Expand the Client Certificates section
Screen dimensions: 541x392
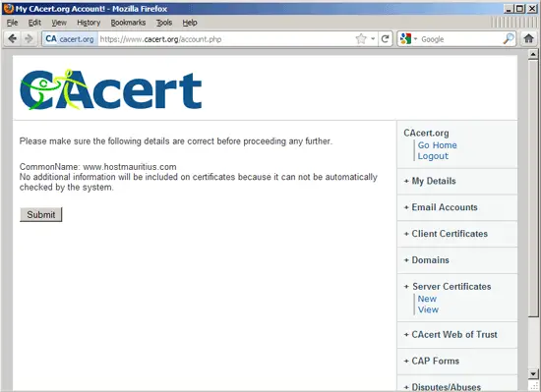[x=446, y=234]
